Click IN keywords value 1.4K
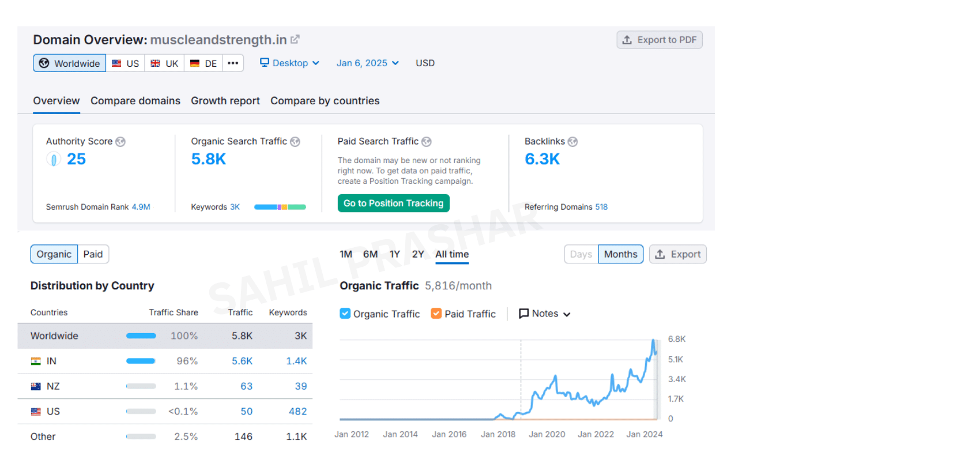980x461 pixels. point(296,361)
